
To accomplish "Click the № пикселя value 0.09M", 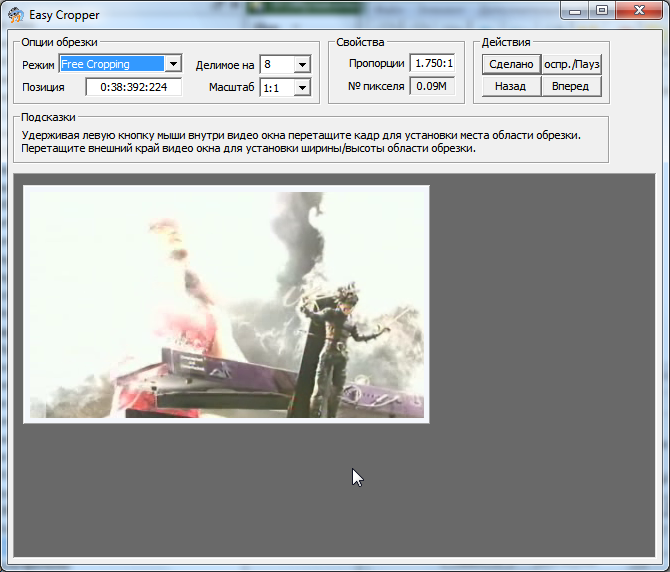I will pos(432,86).
